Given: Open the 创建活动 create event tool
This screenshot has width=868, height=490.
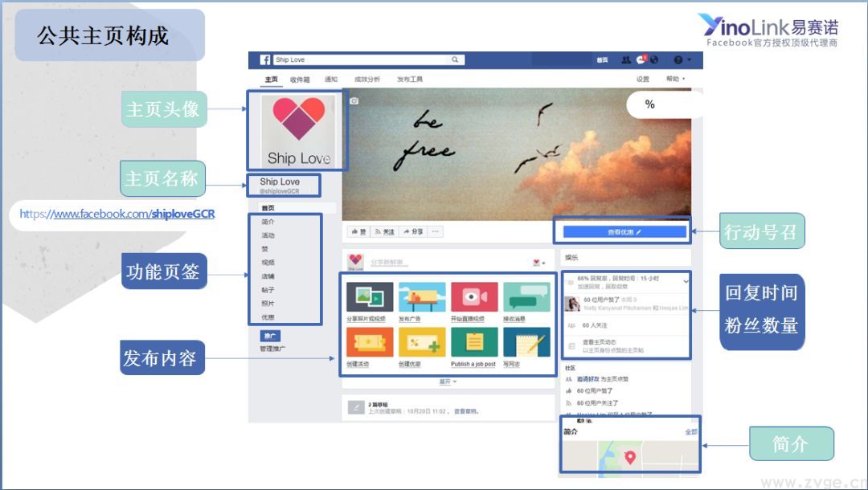Looking at the screenshot, I should [x=370, y=341].
